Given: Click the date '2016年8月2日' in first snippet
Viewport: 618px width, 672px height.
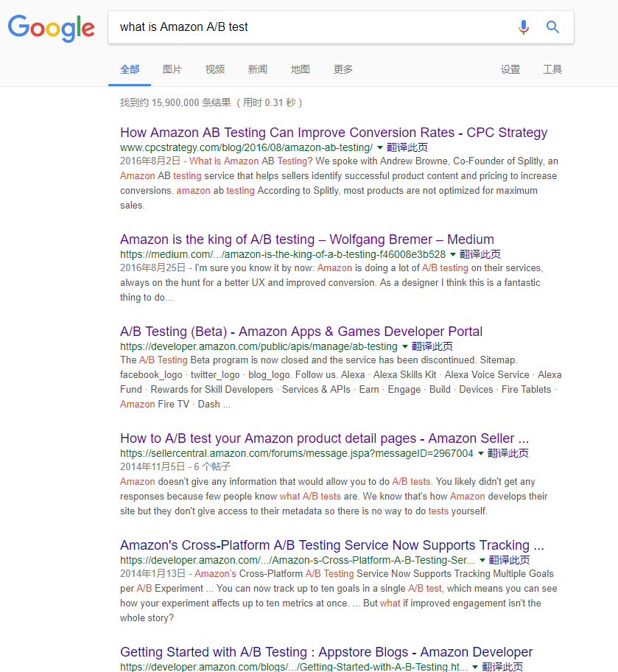Looking at the screenshot, I should tap(150, 161).
